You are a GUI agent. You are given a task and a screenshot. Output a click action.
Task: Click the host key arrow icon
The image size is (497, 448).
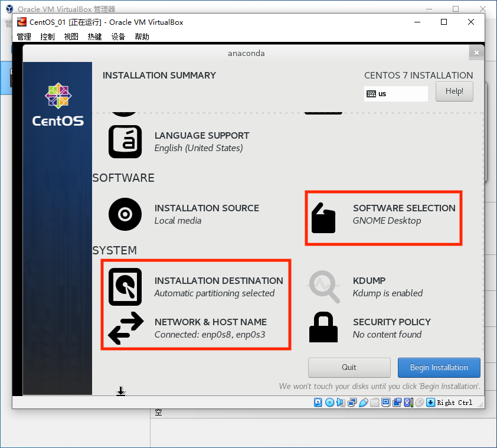430,403
